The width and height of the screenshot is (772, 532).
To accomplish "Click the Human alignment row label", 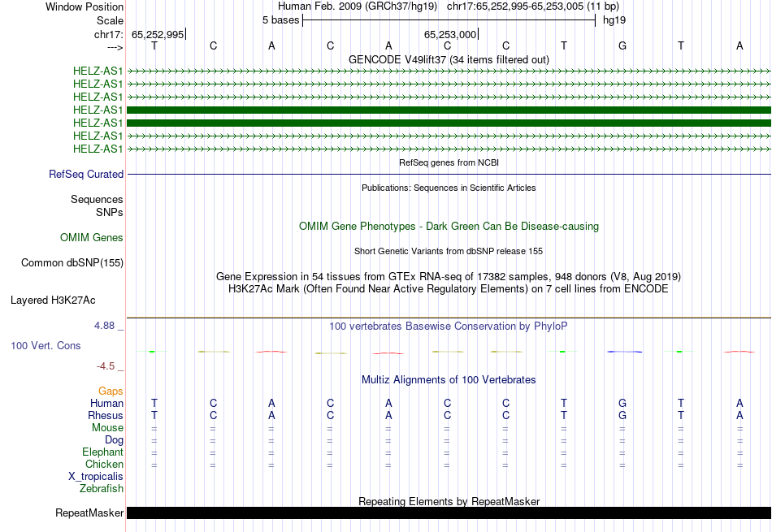I will tap(106, 404).
